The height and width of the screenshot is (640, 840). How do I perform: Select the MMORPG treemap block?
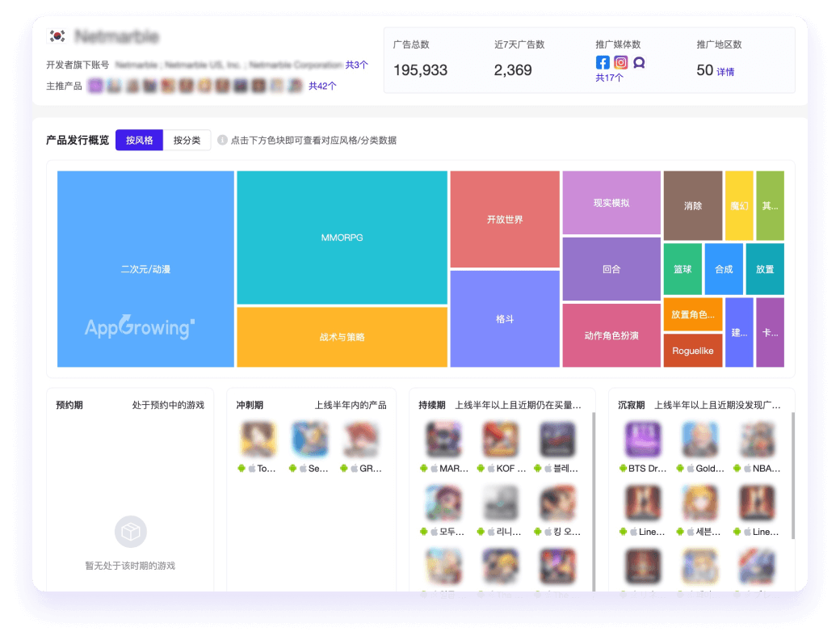click(342, 238)
